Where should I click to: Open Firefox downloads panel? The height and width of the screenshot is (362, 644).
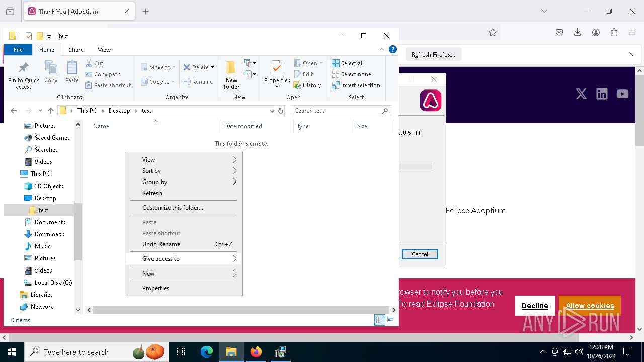578,32
